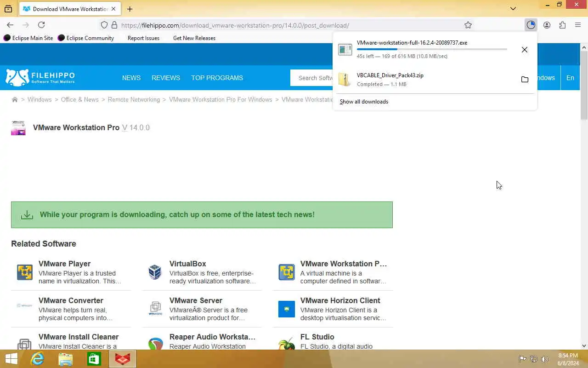The image size is (588, 368).
Task: Close the Download VMware Workstation tab
Action: point(113,9)
